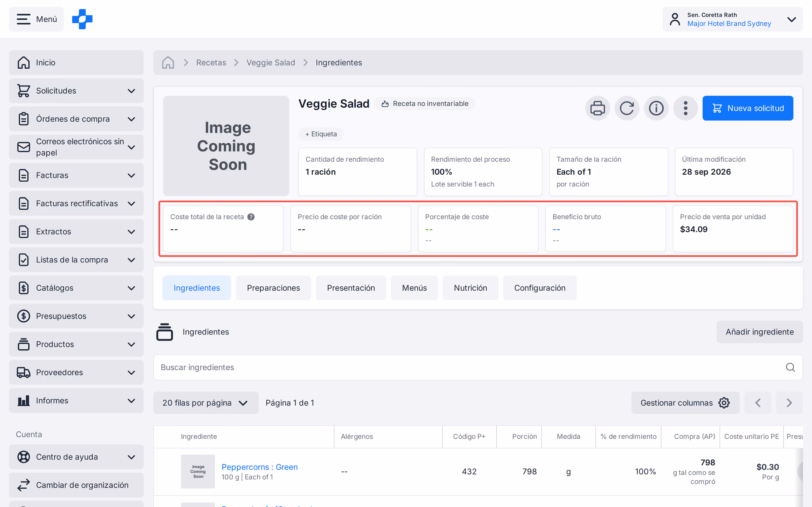Click the refresh recipe icon

tap(627, 108)
